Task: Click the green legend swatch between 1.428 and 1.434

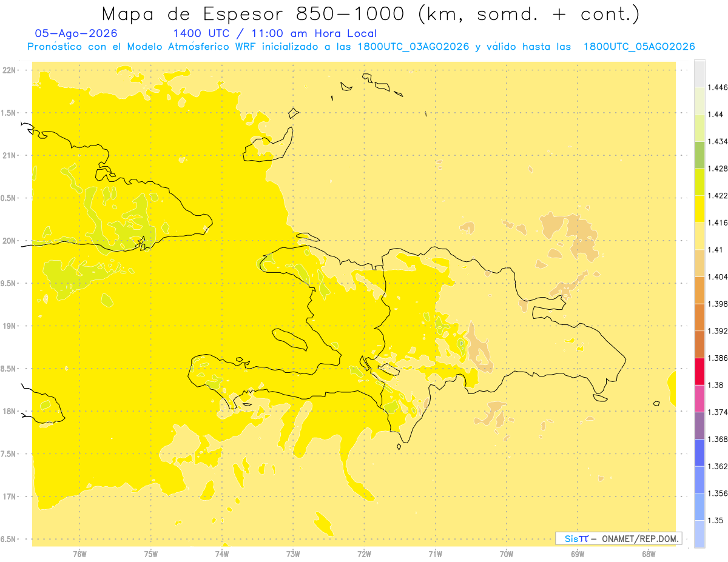Action: point(699,155)
